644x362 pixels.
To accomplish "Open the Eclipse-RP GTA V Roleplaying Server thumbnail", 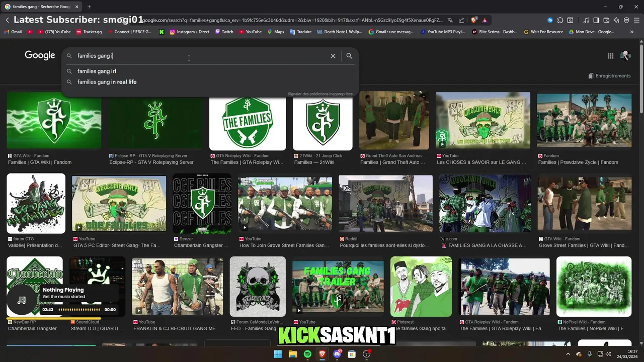I will [x=155, y=120].
